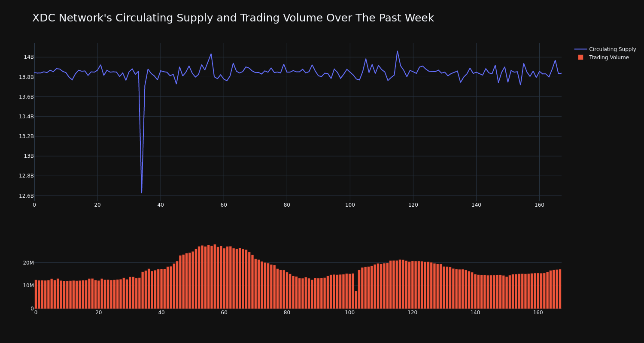Click the 13B y-axis label
The height and width of the screenshot is (343, 644).
pyautogui.click(x=29, y=156)
